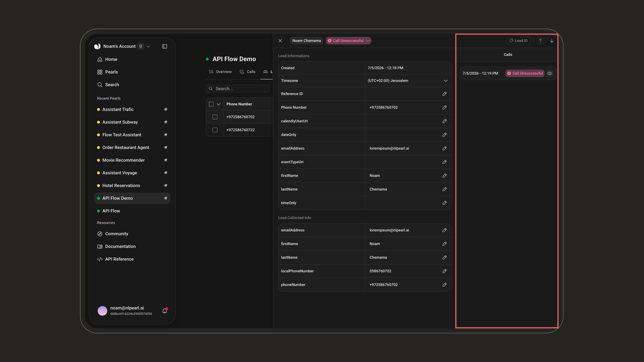Image resolution: width=644 pixels, height=362 pixels.
Task: Unpin Hotel Reservations pearl
Action: [166, 186]
